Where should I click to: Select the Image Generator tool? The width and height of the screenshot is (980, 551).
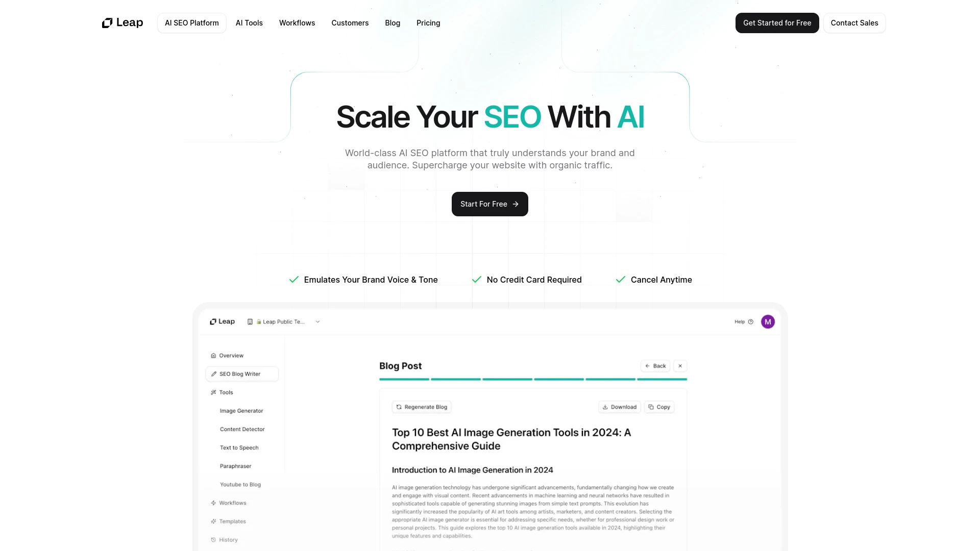241,410
